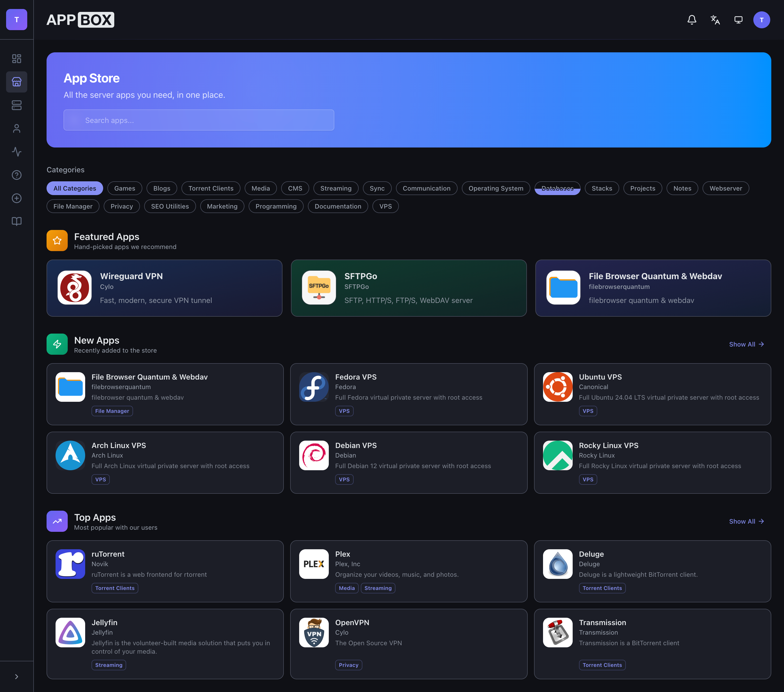This screenshot has height=692, width=784.
Task: Click the Ubuntu VPS logo
Action: pos(558,387)
